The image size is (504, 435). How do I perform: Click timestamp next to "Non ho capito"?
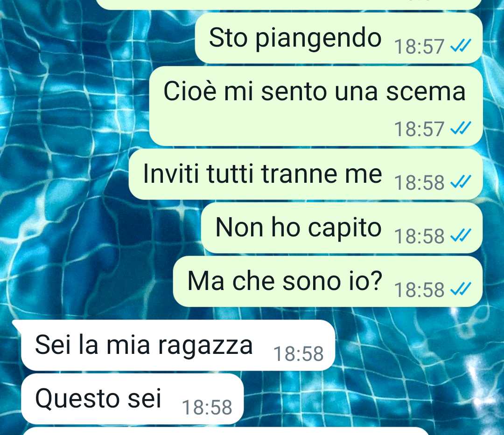419,236
